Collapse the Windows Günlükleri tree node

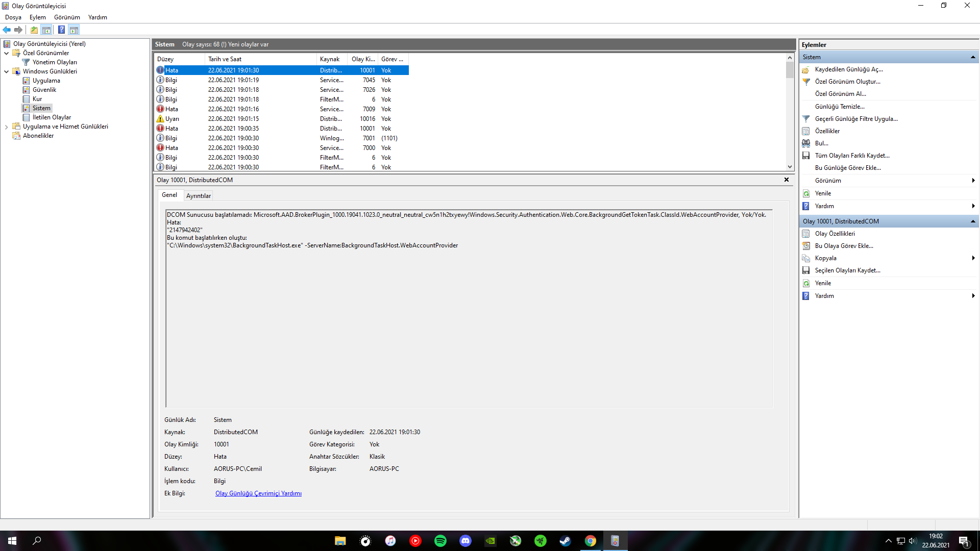(6, 71)
